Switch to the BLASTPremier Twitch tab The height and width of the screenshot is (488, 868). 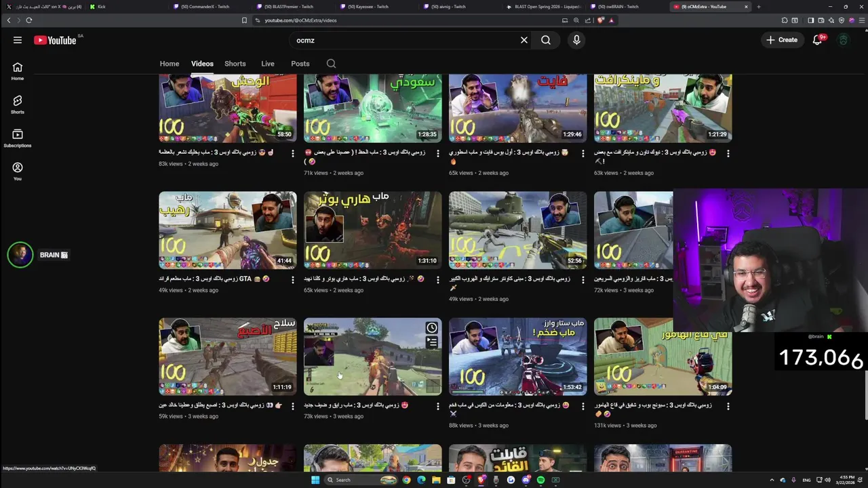(x=294, y=7)
